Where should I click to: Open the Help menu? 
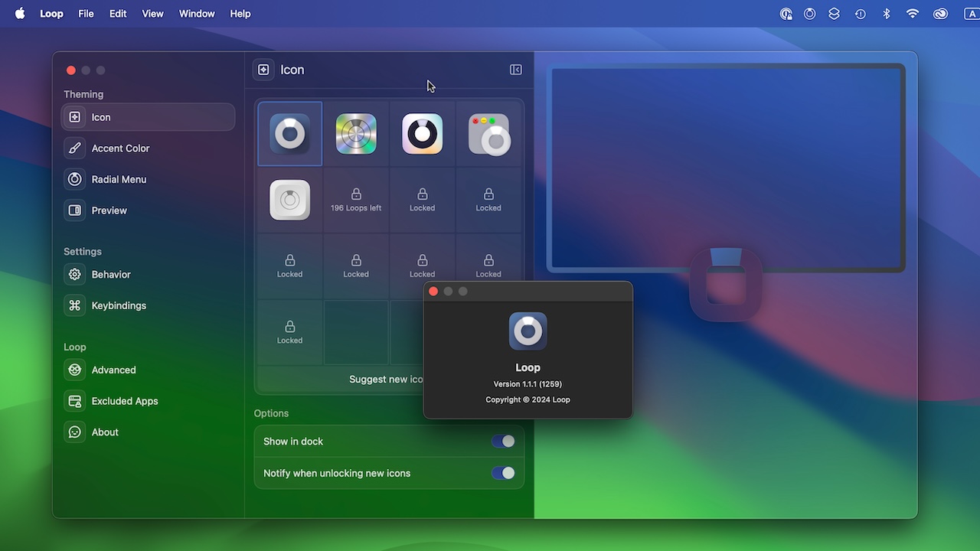pyautogui.click(x=240, y=14)
